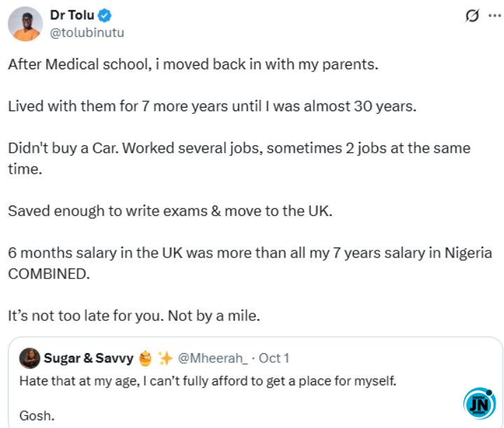Open Dr Tolu's profile picture
Screen dimensions: 504x428
point(25,24)
